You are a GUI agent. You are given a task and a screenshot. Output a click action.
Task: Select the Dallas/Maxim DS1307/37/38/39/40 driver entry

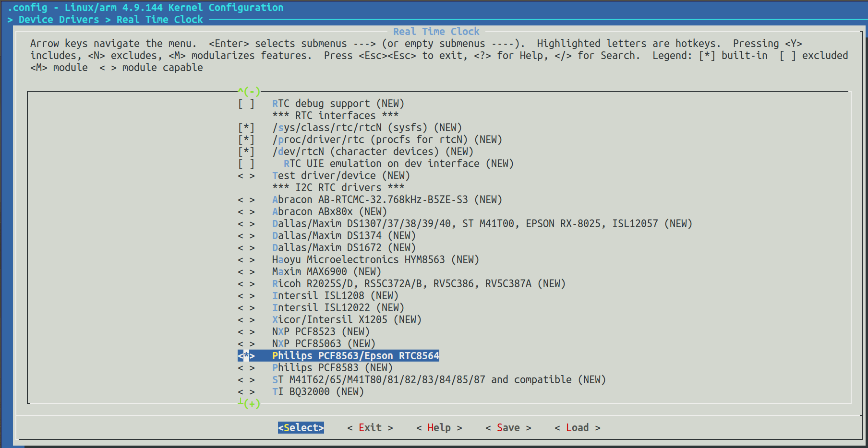[x=482, y=224]
